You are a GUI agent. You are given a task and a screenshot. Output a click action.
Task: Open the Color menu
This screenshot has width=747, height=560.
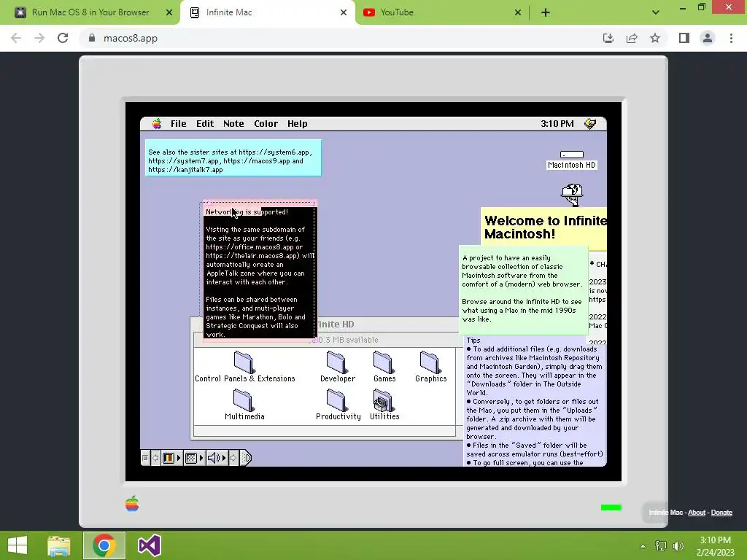coord(266,124)
